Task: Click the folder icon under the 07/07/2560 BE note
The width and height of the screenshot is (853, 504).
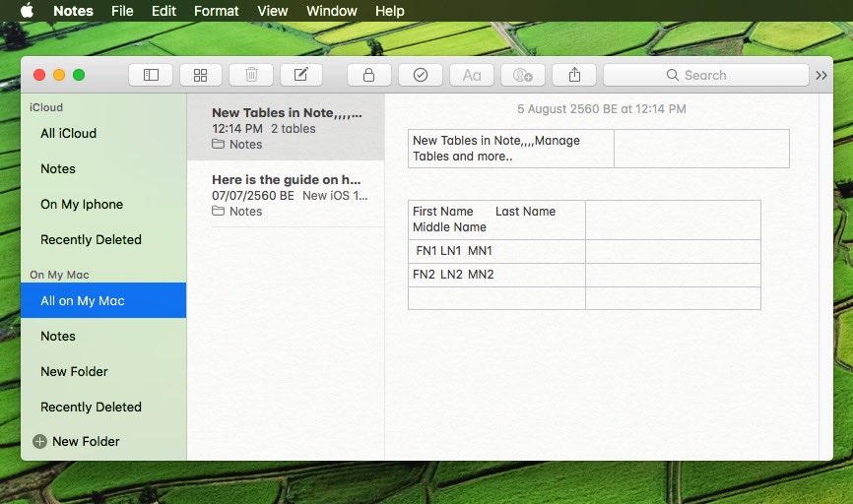Action: coord(218,211)
